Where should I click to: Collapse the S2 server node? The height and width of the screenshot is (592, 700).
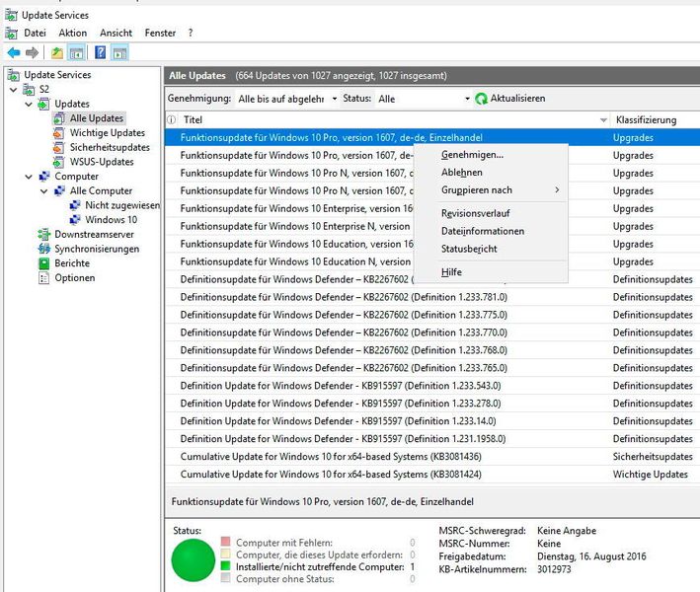pos(14,90)
